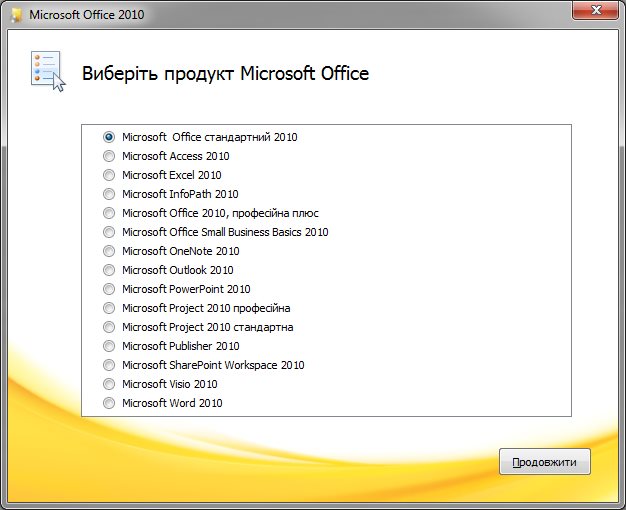Choose Microsoft Project 2010 професійна
This screenshot has width=626, height=510.
[x=109, y=308]
